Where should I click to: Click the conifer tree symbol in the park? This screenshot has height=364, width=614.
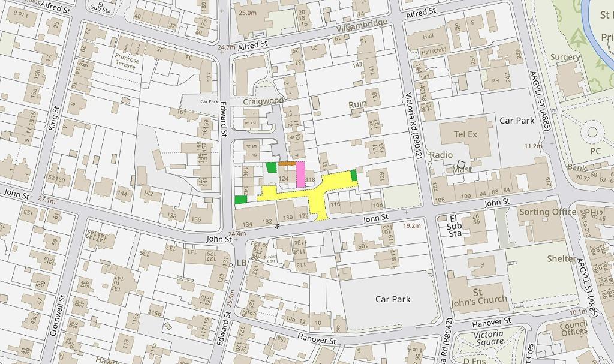(x=578, y=38)
